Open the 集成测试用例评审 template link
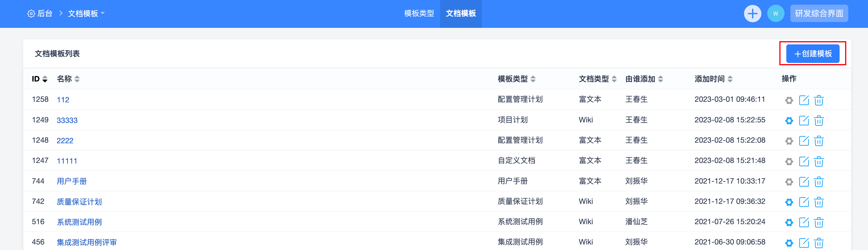This screenshot has height=250, width=868. tap(87, 242)
